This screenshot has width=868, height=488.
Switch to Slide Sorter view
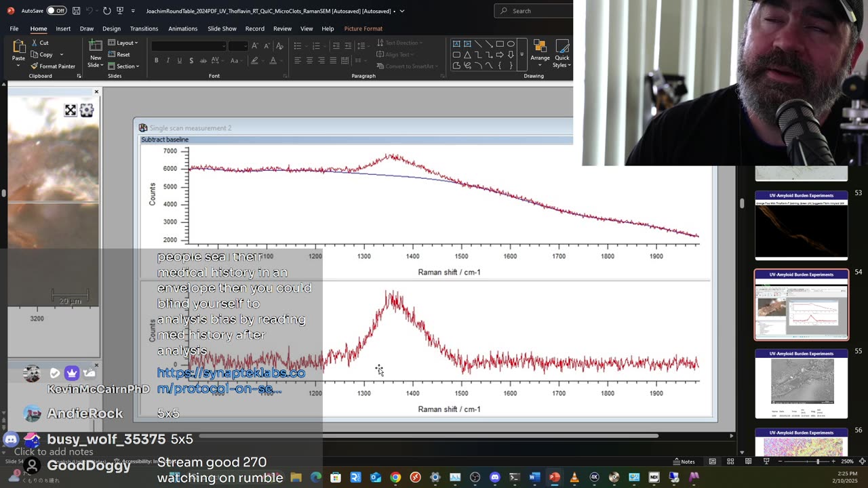click(730, 462)
